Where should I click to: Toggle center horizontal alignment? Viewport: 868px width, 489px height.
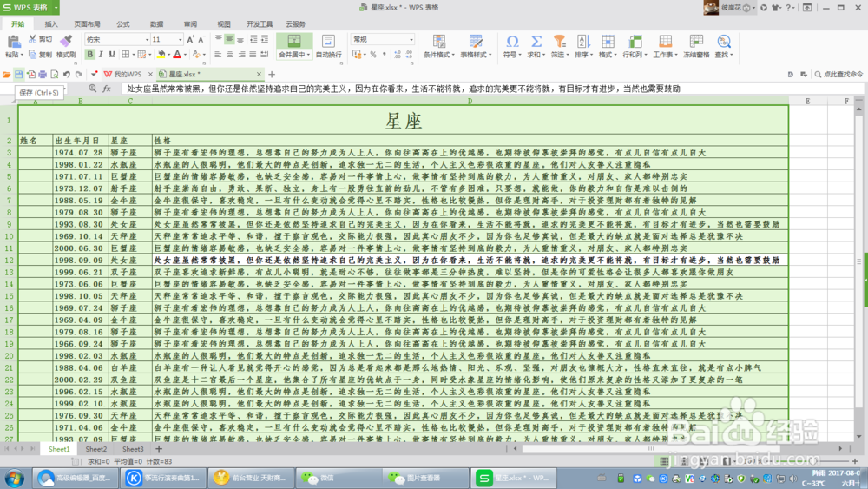point(230,54)
